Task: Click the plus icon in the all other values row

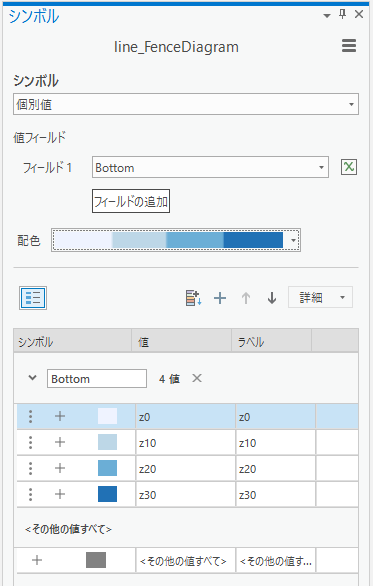Action: (37, 560)
